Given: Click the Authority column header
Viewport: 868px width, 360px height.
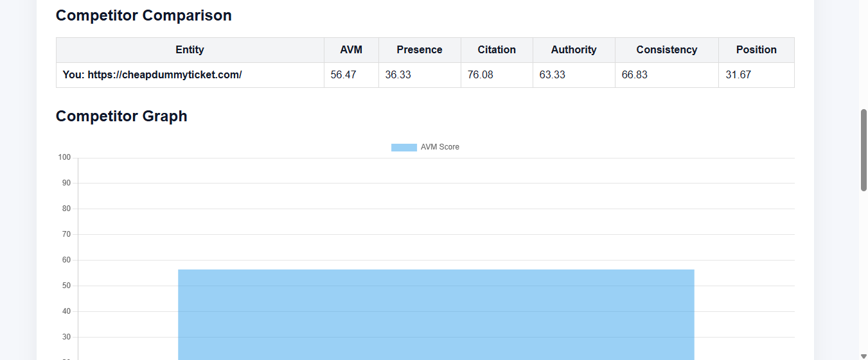Looking at the screenshot, I should pos(574,50).
